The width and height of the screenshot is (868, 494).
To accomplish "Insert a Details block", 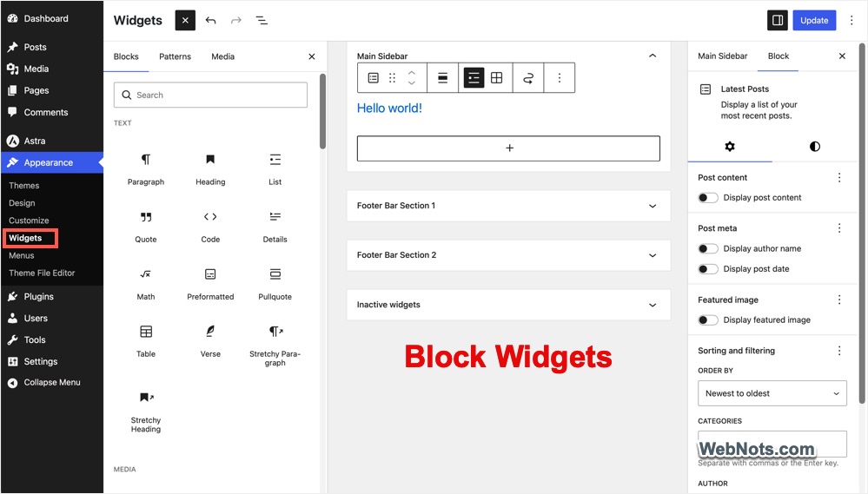I will 275,227.
